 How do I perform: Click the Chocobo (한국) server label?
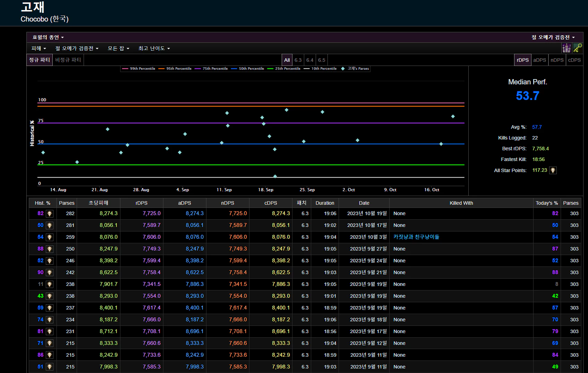(x=44, y=19)
